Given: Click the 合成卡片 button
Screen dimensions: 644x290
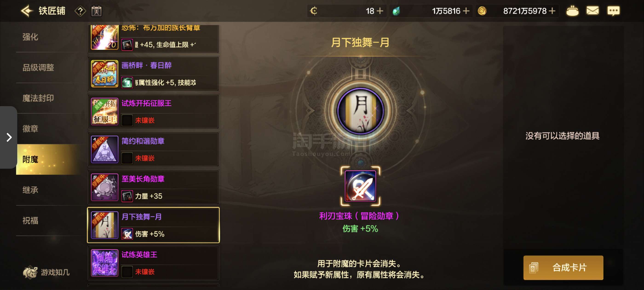Looking at the screenshot, I should tap(563, 267).
